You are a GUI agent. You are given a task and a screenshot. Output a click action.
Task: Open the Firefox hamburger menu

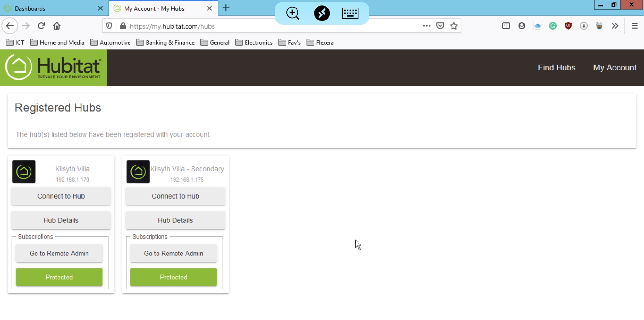[x=635, y=26]
